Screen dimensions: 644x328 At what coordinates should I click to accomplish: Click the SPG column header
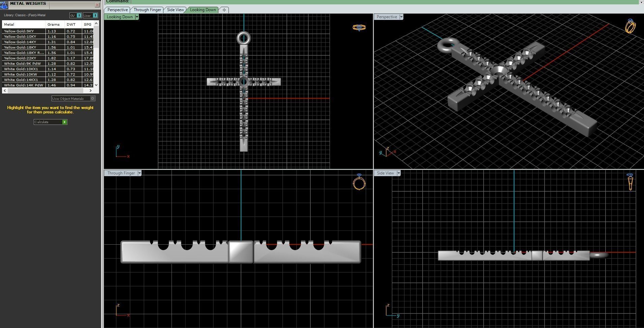point(88,24)
